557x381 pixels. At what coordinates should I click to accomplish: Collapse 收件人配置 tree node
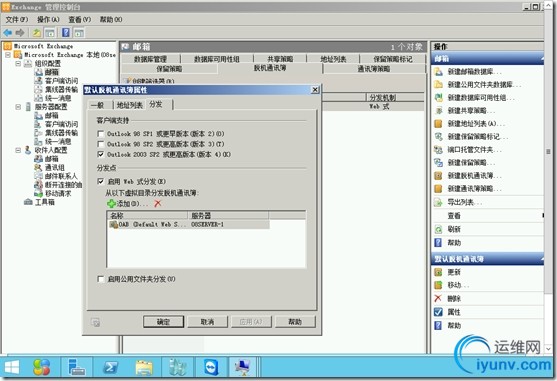coord(18,150)
